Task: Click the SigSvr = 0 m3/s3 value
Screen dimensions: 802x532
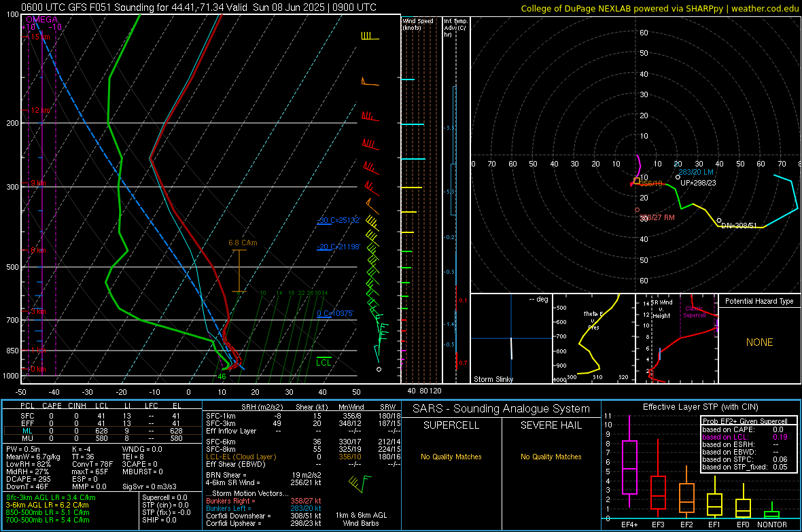Action: [x=150, y=486]
